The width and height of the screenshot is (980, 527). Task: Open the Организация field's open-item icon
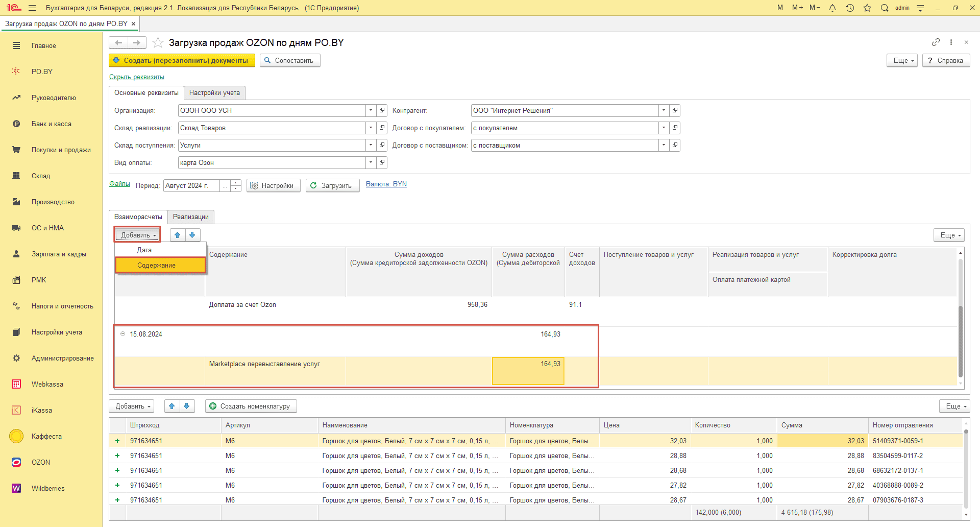(x=382, y=110)
